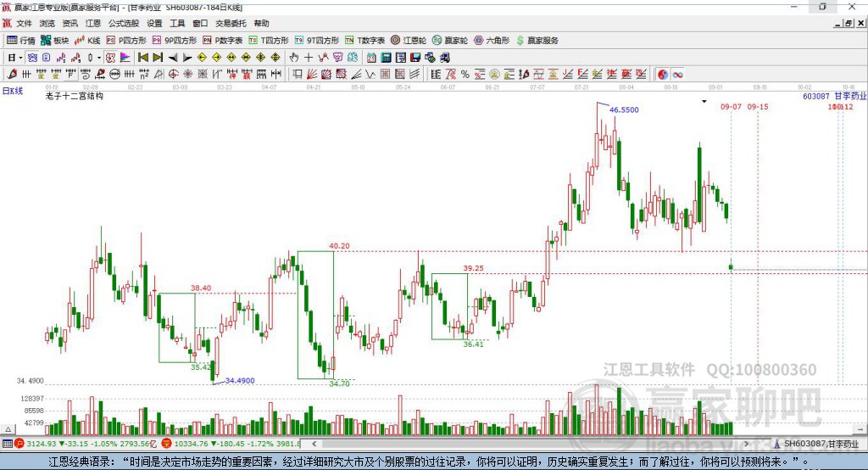Select the percent sign tool
868x470 pixels.
click(465, 75)
